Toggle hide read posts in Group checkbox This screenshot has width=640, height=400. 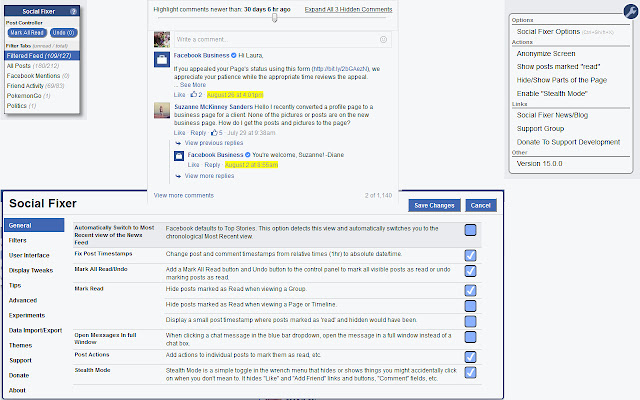click(x=470, y=290)
